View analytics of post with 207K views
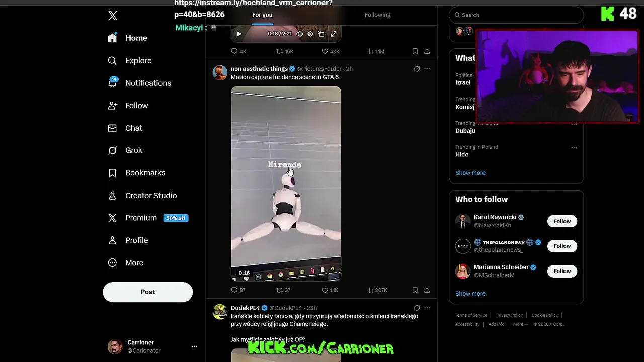The image size is (644, 362). pos(377,290)
